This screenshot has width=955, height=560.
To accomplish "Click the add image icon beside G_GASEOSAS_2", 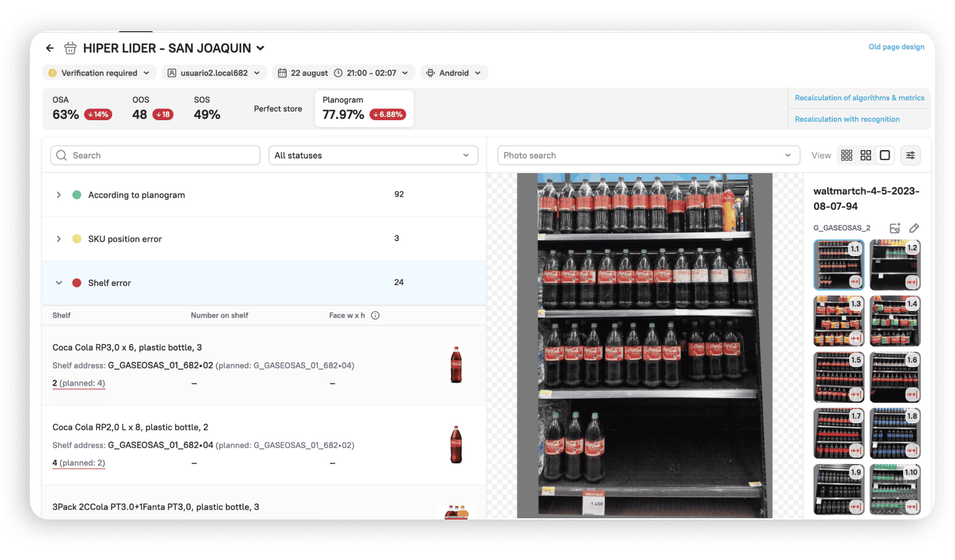I will (x=895, y=228).
